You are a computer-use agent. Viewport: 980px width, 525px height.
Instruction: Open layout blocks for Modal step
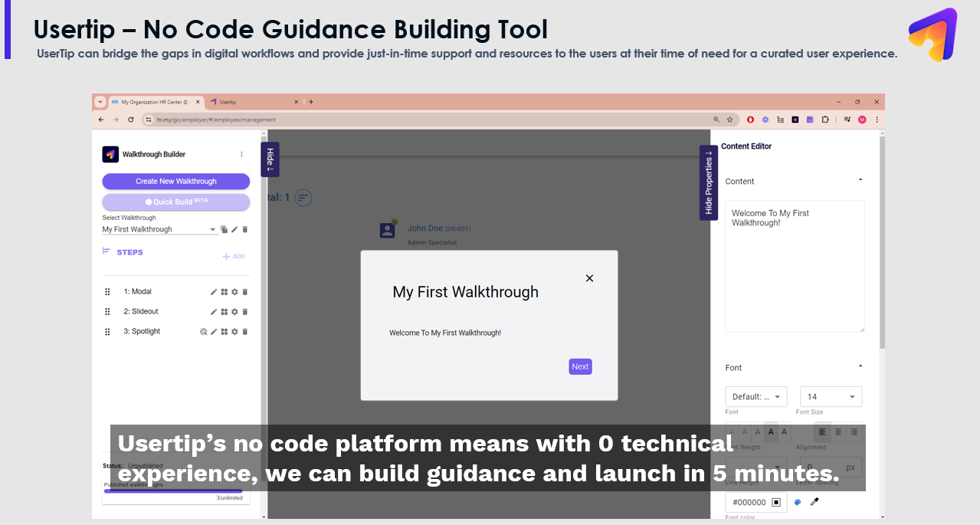(x=225, y=292)
